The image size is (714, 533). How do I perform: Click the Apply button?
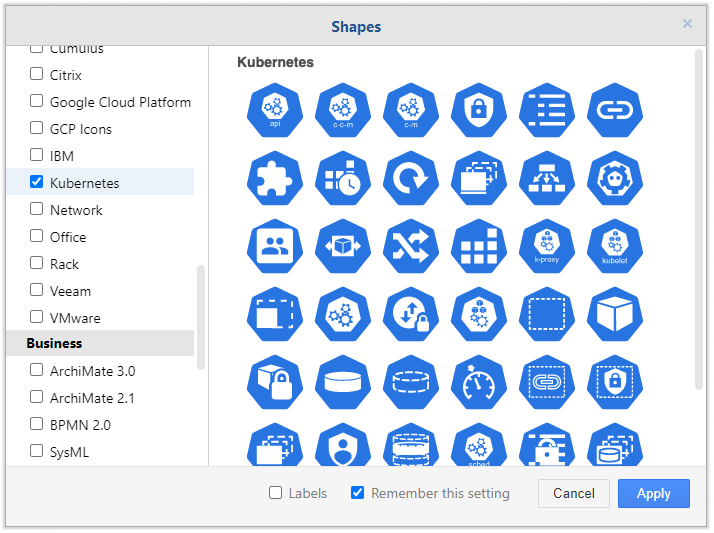click(654, 493)
